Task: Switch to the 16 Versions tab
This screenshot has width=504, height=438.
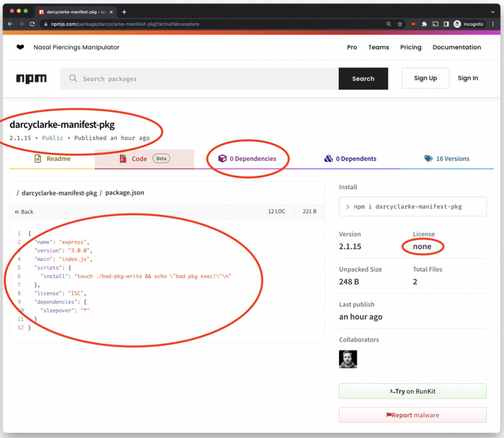Action: [447, 159]
